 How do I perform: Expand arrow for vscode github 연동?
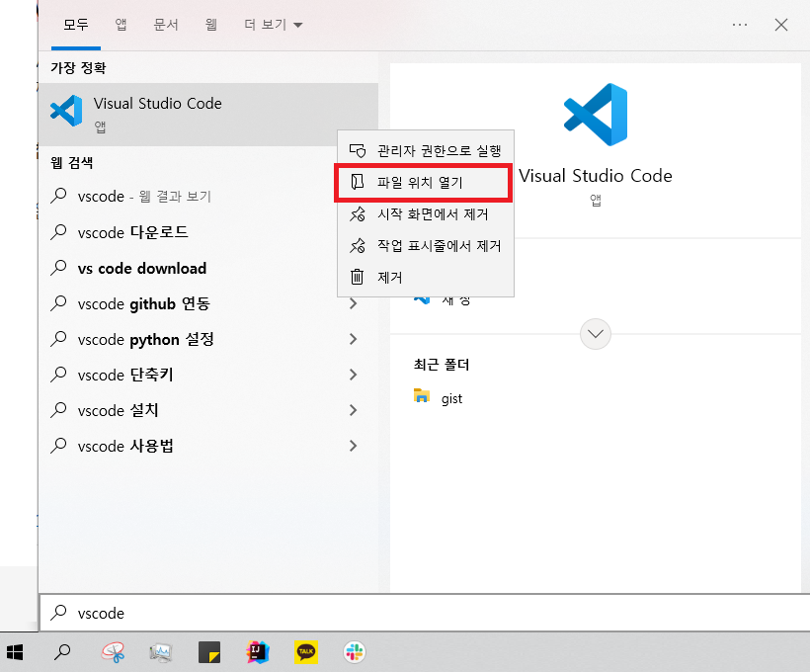point(354,303)
